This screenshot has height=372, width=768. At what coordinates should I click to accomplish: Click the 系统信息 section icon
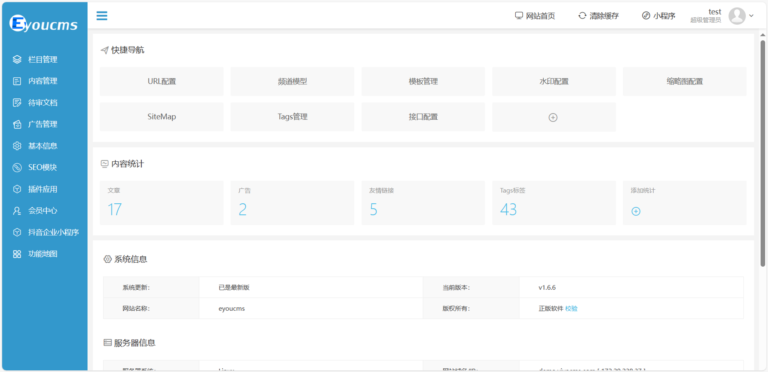107,259
